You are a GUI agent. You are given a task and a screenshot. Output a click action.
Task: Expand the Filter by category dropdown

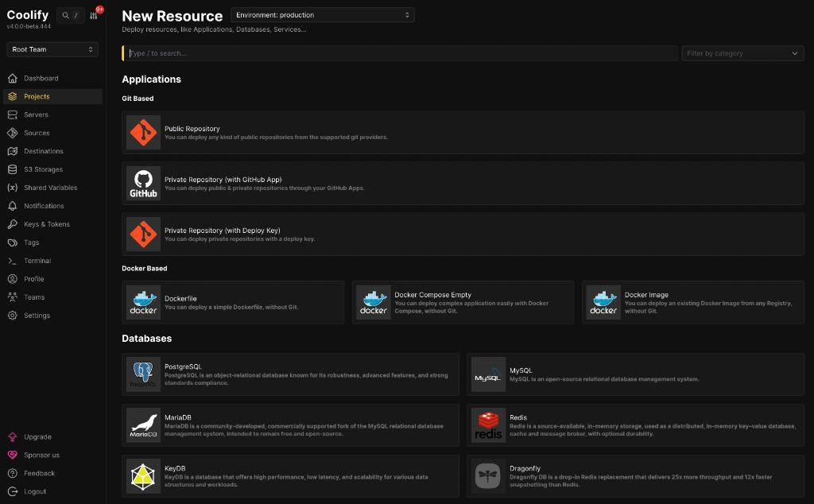pos(742,53)
